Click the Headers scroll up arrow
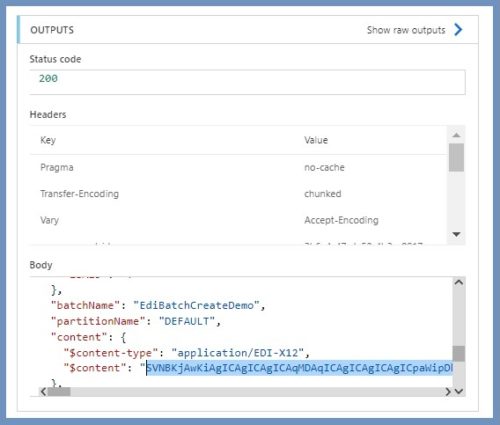 tap(456, 135)
